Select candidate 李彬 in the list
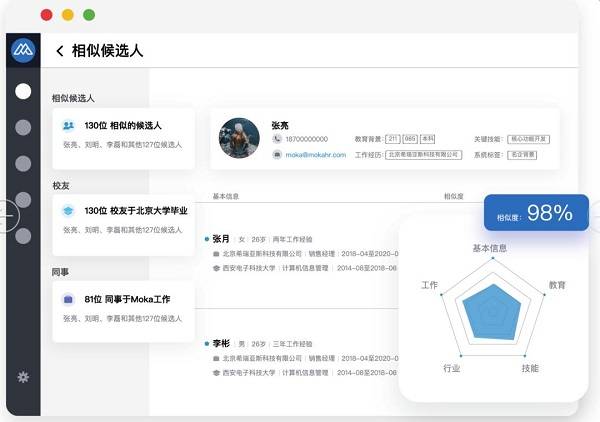 coord(221,344)
